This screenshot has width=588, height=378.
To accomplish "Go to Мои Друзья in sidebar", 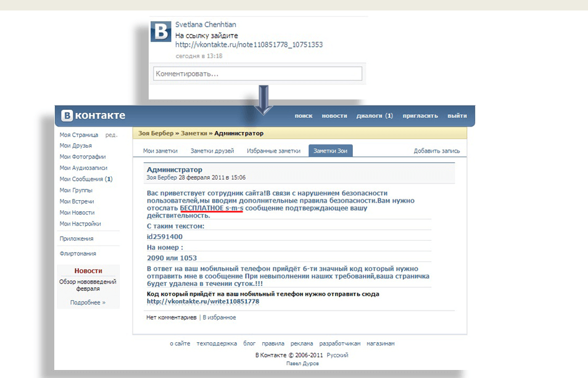I will pos(75,146).
